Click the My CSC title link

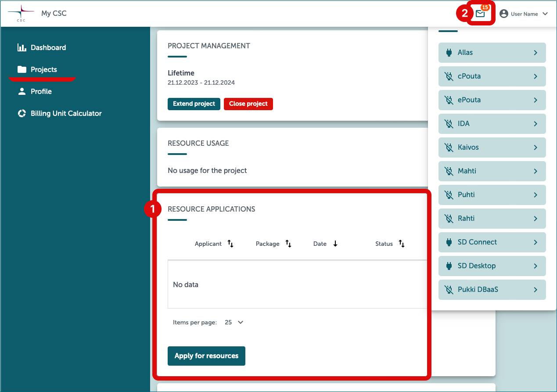pyautogui.click(x=54, y=13)
